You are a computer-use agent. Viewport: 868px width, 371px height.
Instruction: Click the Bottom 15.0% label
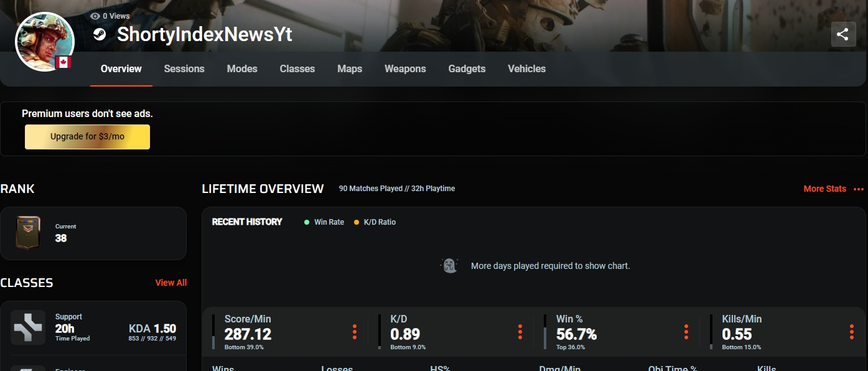[x=741, y=347]
